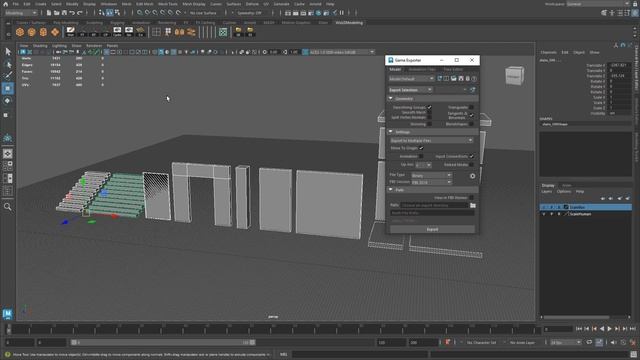Click the help icon in the Game Exporter preset row
The width and height of the screenshot is (640, 360).
pos(474,79)
